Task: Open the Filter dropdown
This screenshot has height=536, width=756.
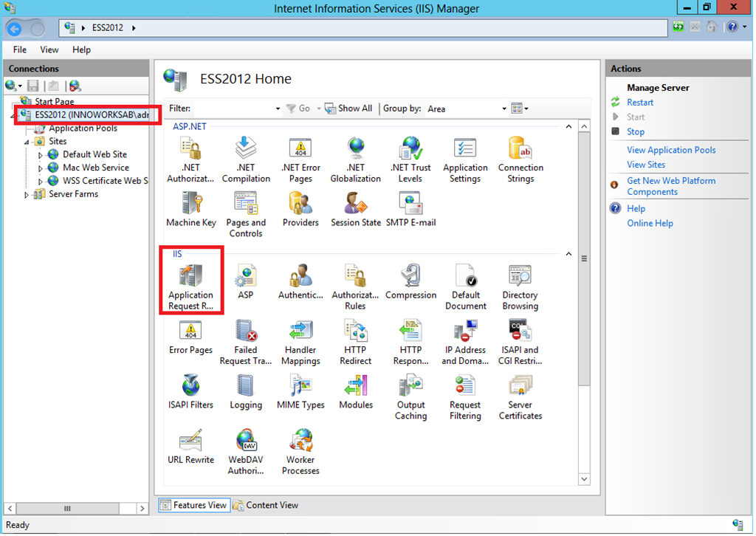Action: pos(278,109)
